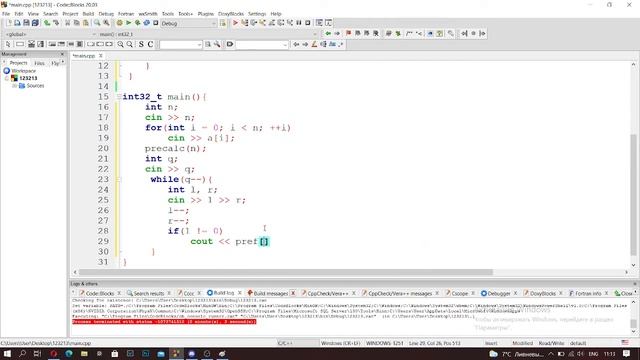
Task: Collapse the while loop fold marker
Action: (119, 179)
